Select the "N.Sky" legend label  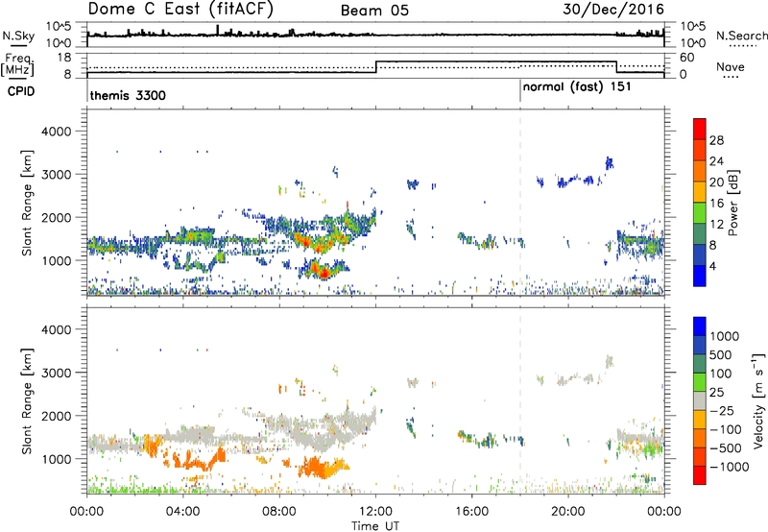point(18,36)
